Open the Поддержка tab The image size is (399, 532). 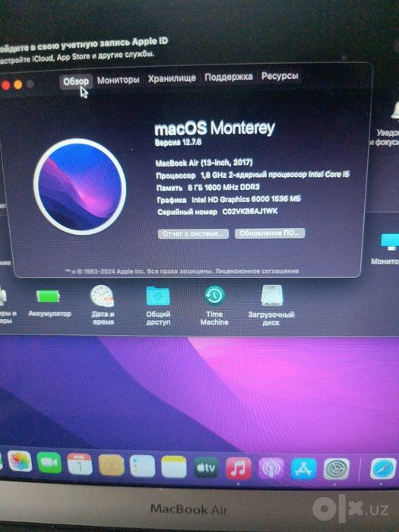228,77
